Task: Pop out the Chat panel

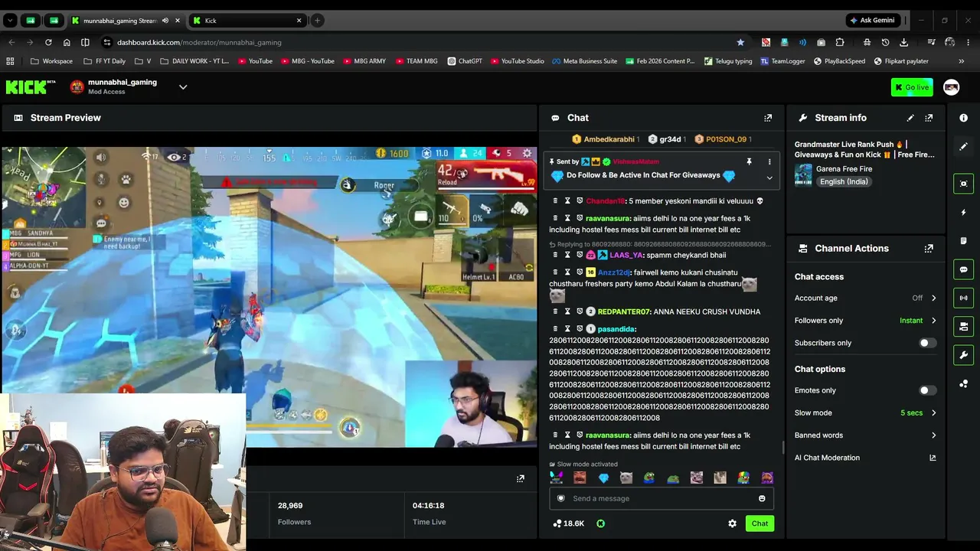Action: point(768,118)
